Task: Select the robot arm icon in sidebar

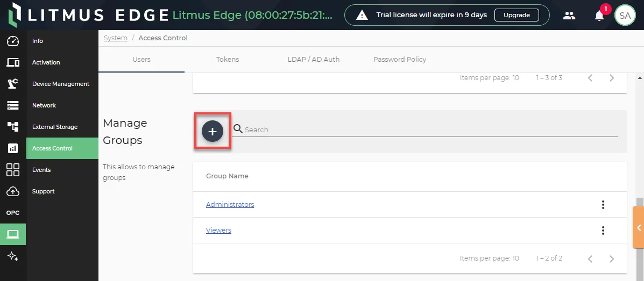Action: click(13, 84)
